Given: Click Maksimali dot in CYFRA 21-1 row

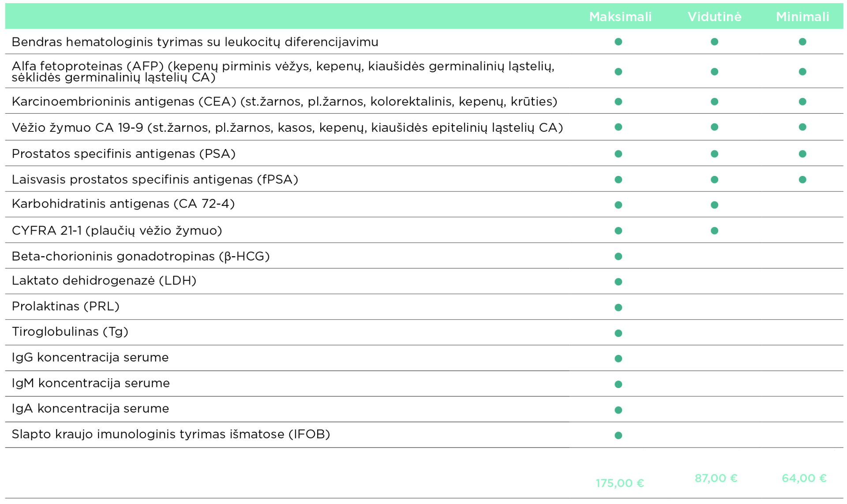Looking at the screenshot, I should pyautogui.click(x=618, y=231).
